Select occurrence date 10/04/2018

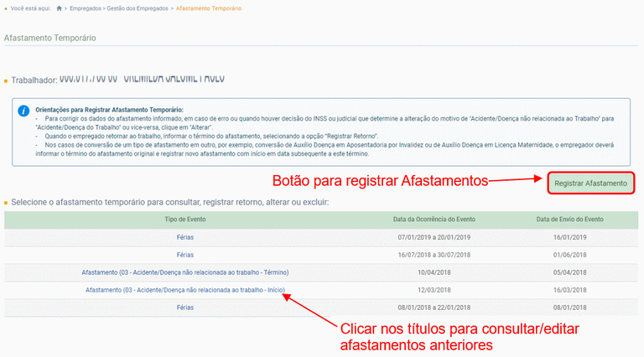point(434,272)
